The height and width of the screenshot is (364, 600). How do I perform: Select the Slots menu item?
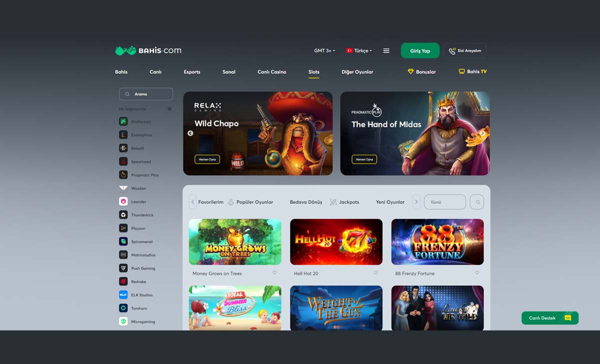click(314, 72)
